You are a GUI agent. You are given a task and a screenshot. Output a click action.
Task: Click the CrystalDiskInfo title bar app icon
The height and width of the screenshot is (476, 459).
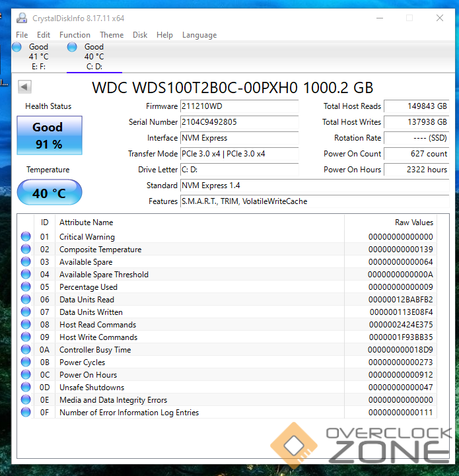coord(22,18)
